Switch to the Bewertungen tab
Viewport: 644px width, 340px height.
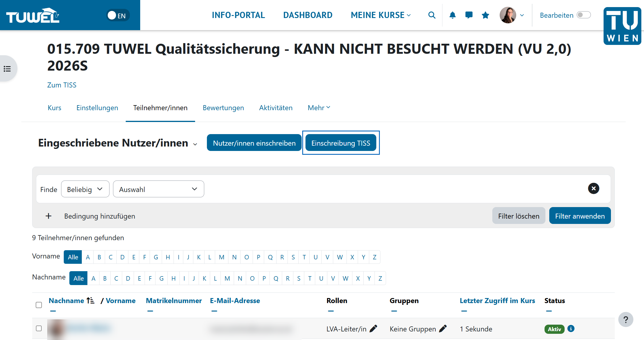pyautogui.click(x=223, y=108)
